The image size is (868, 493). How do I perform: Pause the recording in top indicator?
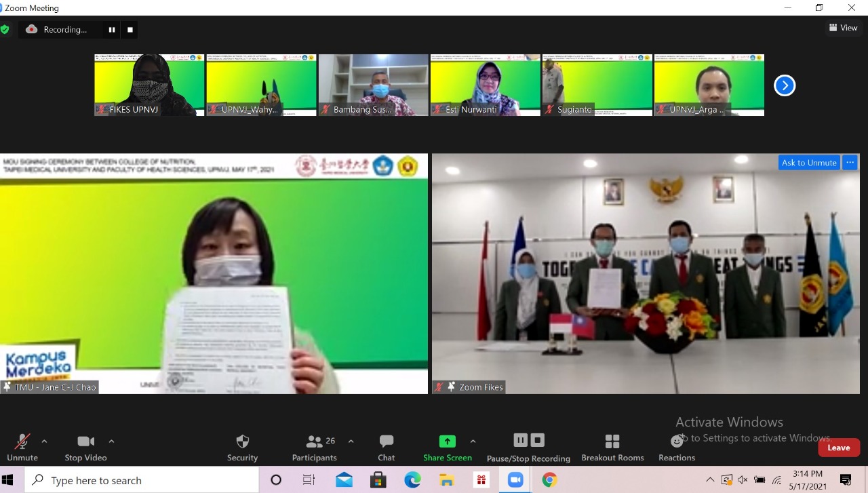[111, 30]
